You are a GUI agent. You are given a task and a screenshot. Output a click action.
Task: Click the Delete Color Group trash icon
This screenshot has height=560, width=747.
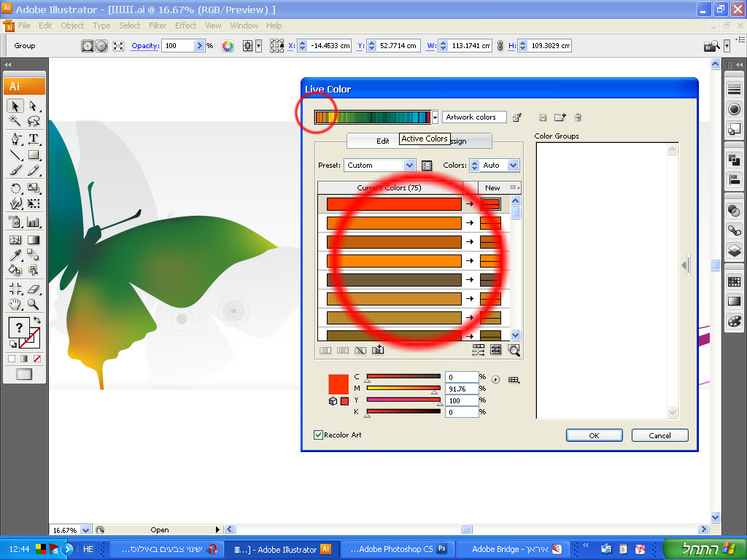point(578,117)
